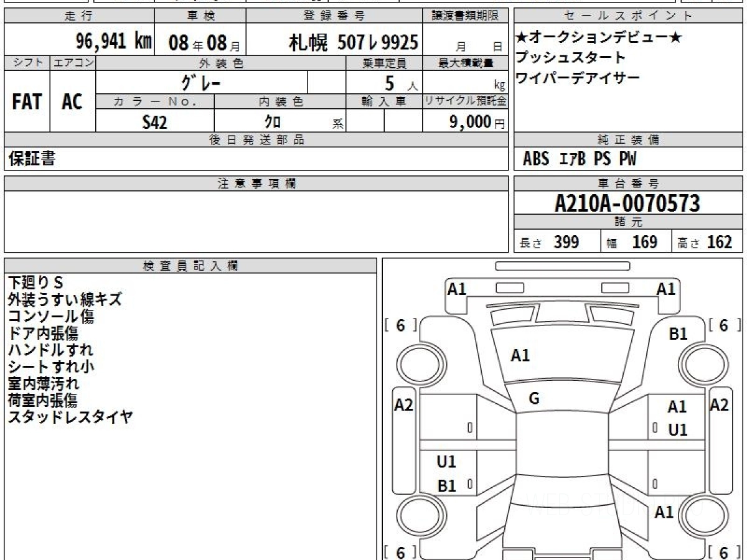Select the chassis number A210A-0070573

(x=627, y=203)
